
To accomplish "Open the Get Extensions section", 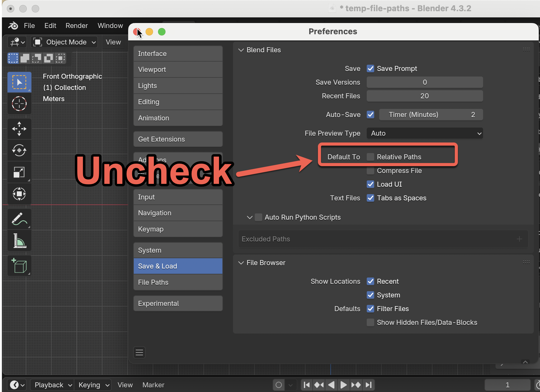I will tap(178, 139).
